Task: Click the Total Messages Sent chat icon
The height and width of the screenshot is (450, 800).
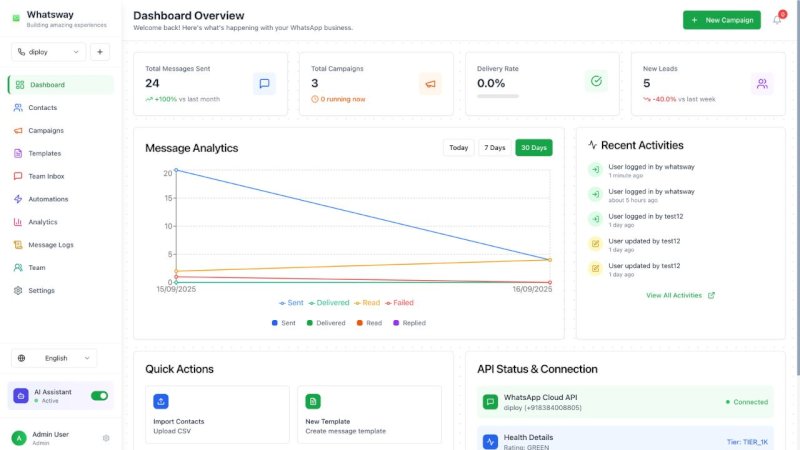Action: tap(264, 84)
